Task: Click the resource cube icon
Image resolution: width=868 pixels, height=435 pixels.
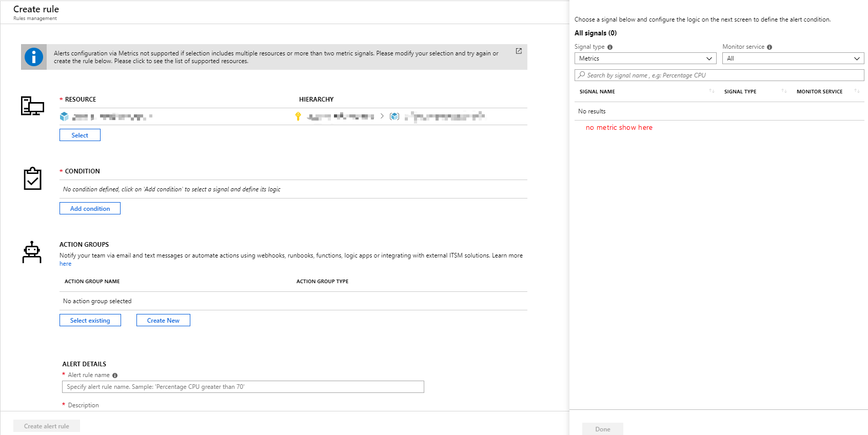Action: pyautogui.click(x=64, y=116)
